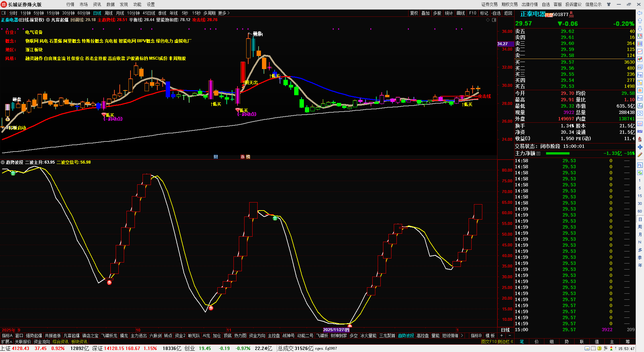
Task: Expand the 更多 periods dropdown
Action: point(224,13)
